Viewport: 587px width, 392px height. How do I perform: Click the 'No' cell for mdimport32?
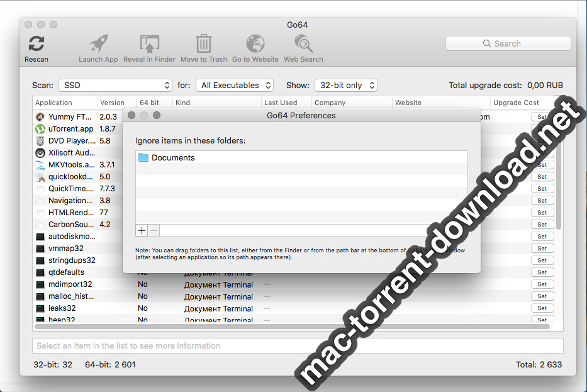pos(143,284)
